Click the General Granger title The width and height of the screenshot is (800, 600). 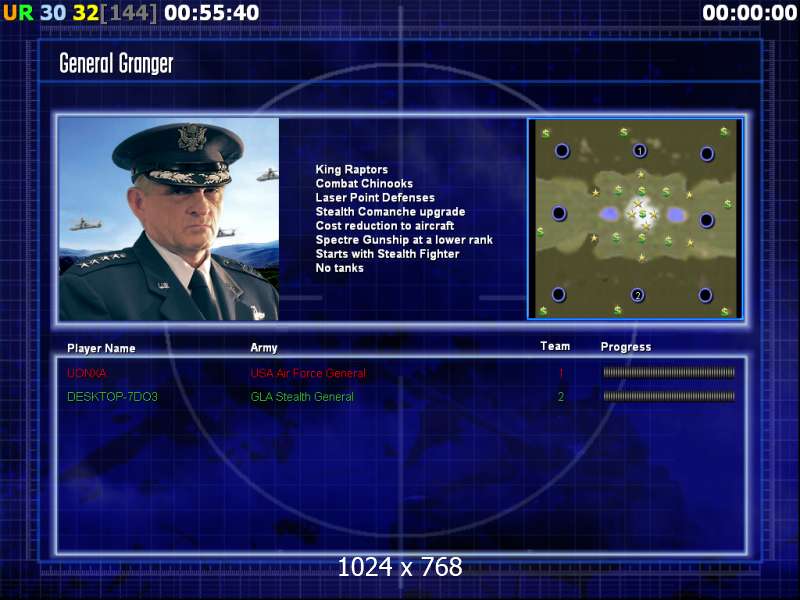pos(116,64)
